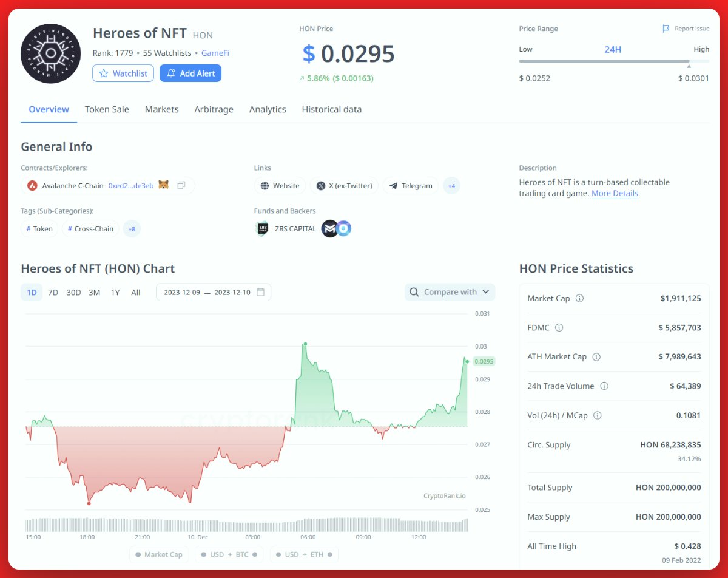This screenshot has height=578, width=728.
Task: Click the FDMC info icon
Action: (x=559, y=327)
